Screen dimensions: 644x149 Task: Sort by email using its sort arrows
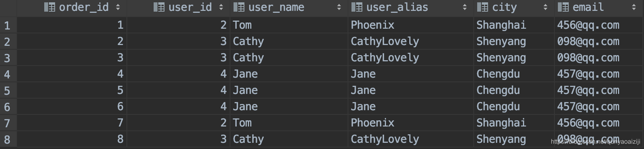click(x=634, y=7)
